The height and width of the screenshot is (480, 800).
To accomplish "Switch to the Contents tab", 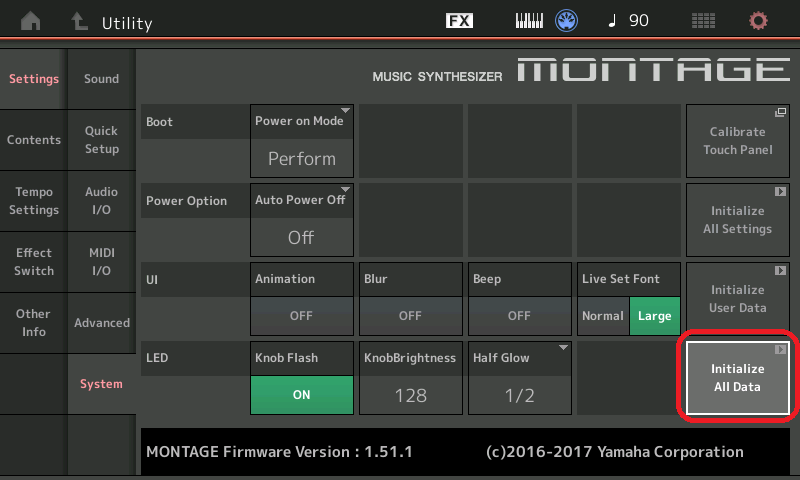I will point(34,140).
